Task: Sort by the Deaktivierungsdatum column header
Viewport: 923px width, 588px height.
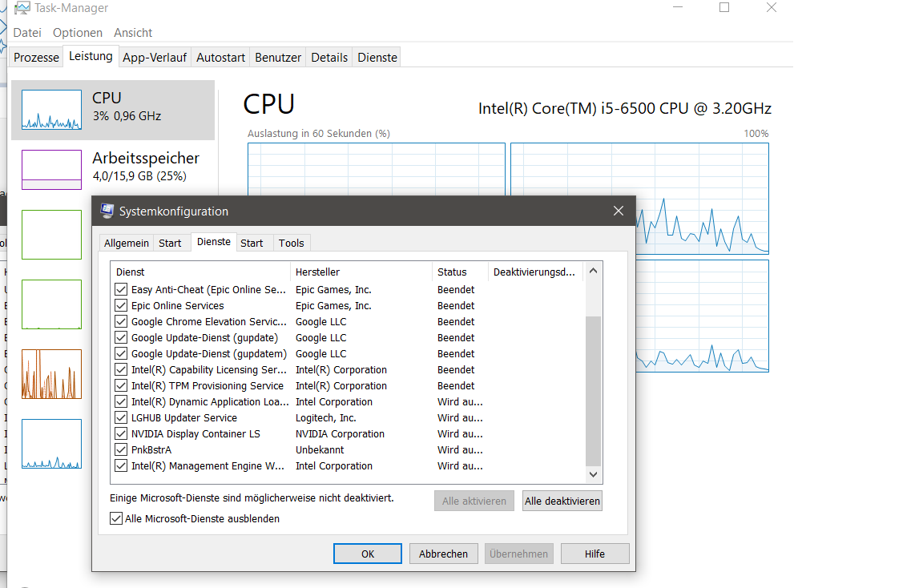Action: coord(535,272)
